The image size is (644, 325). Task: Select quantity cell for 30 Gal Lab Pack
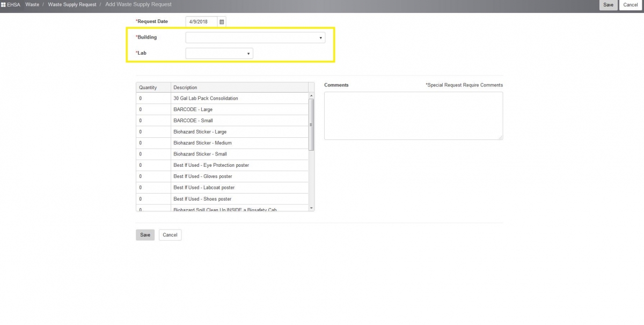coord(153,99)
